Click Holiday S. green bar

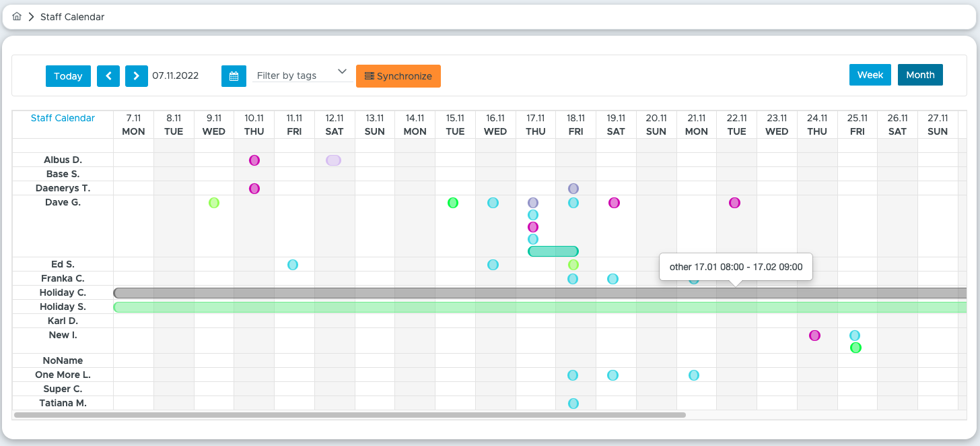click(540, 307)
